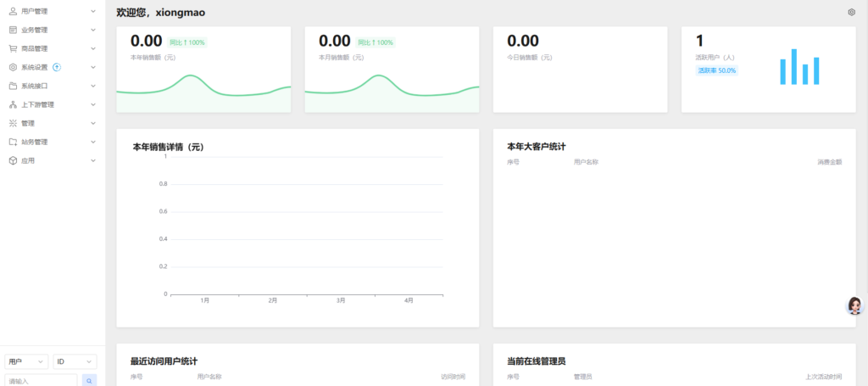
Task: Click the blue search magnifier button
Action: (89, 381)
